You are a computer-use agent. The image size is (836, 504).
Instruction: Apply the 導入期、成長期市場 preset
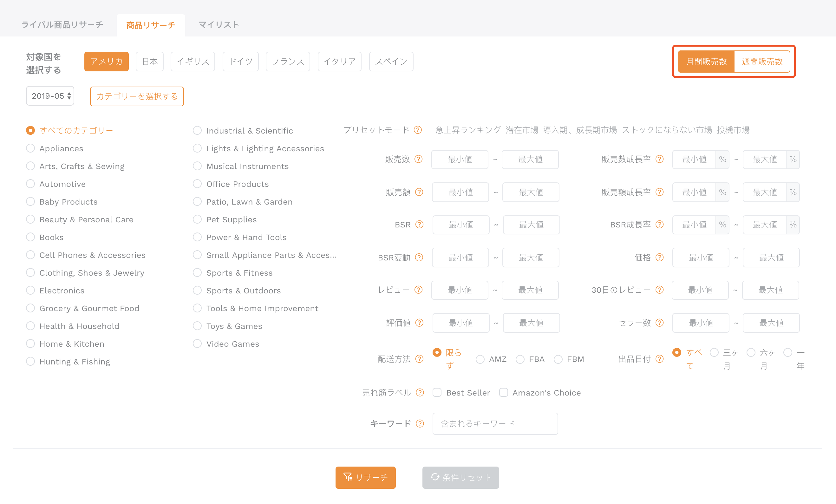(580, 130)
